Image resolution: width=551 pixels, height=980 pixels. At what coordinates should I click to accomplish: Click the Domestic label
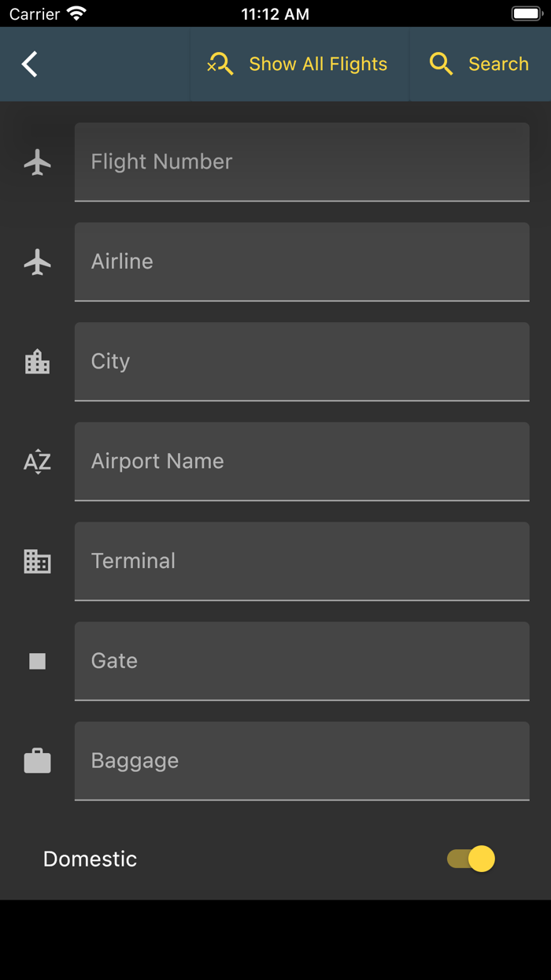click(x=90, y=859)
